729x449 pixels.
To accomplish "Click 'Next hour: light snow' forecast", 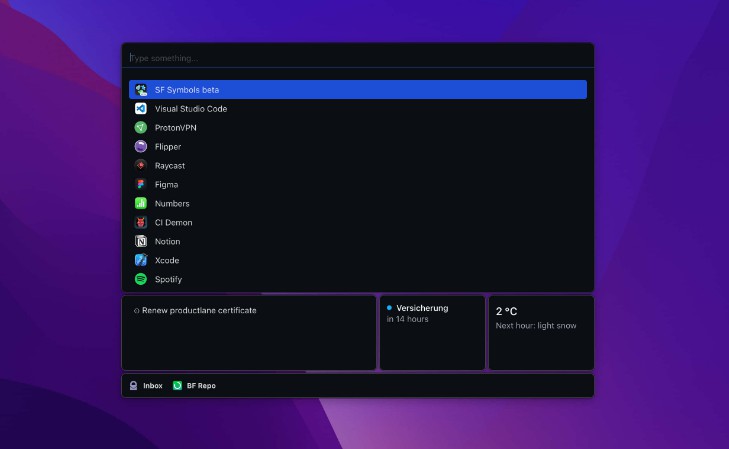I will [536, 326].
